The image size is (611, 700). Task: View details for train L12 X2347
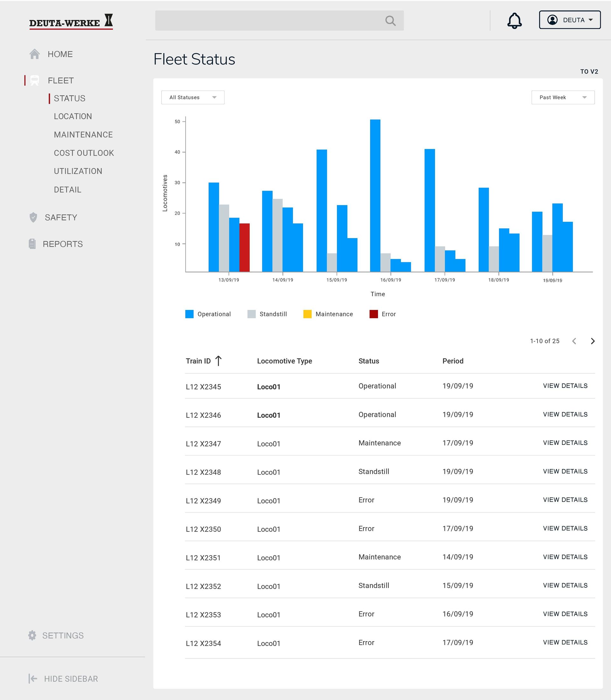click(x=565, y=443)
